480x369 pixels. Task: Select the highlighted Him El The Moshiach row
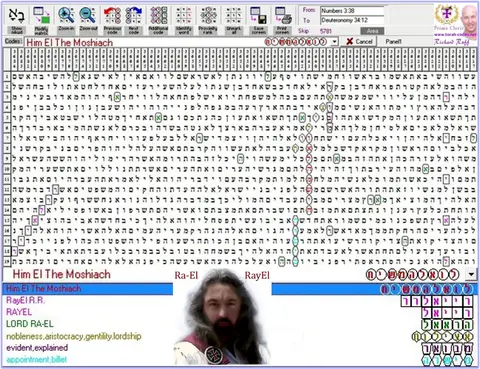point(240,289)
